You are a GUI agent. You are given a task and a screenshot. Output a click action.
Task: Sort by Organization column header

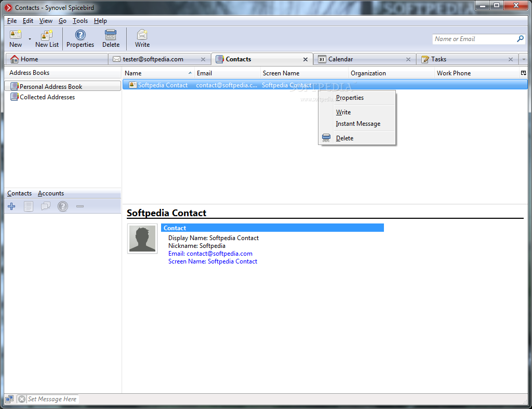[391, 73]
